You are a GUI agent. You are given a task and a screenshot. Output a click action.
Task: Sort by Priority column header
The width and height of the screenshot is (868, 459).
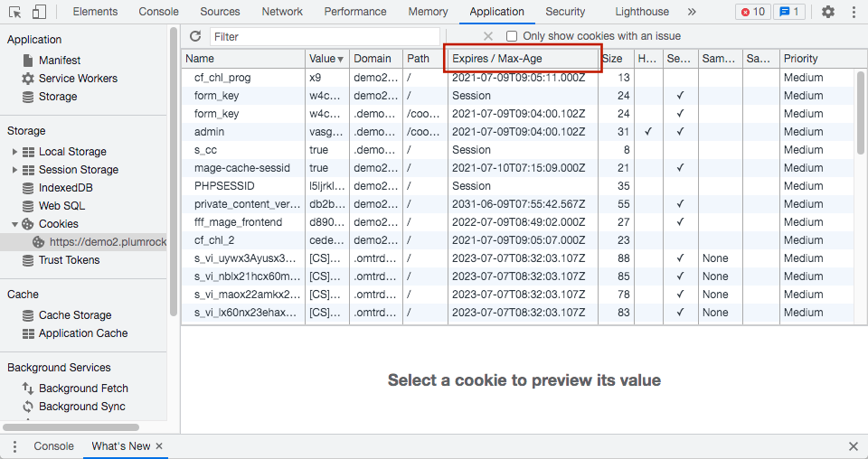[817, 59]
